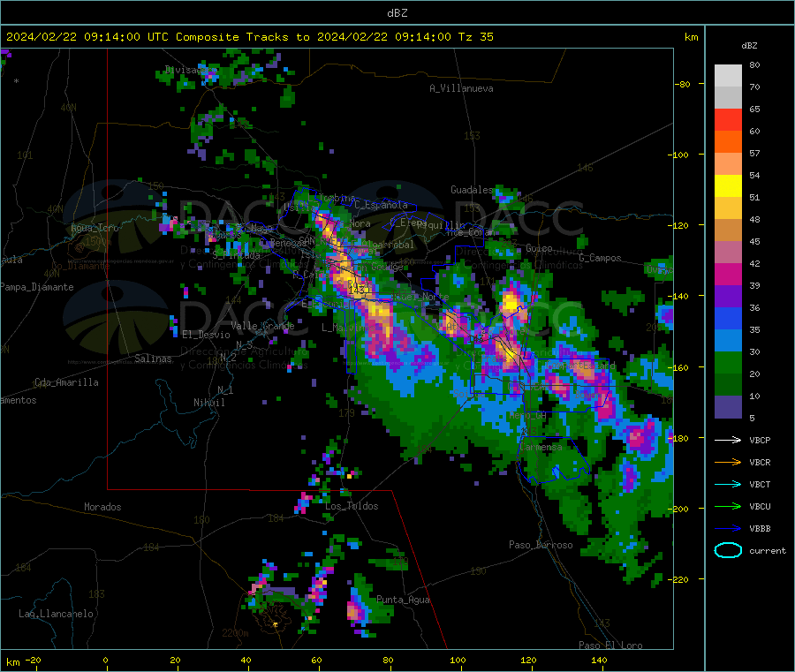
Task: Select the slate swatch between 10 and 5 dBZ
Action: 728,407
